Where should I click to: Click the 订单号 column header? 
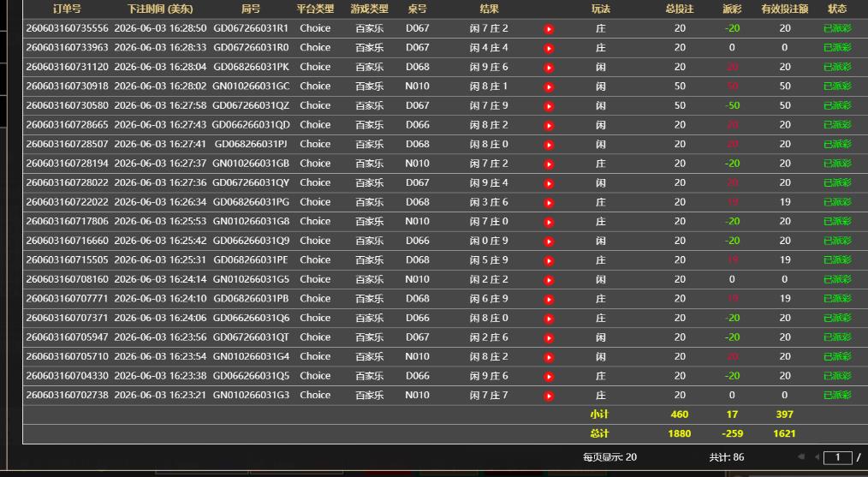(x=67, y=9)
